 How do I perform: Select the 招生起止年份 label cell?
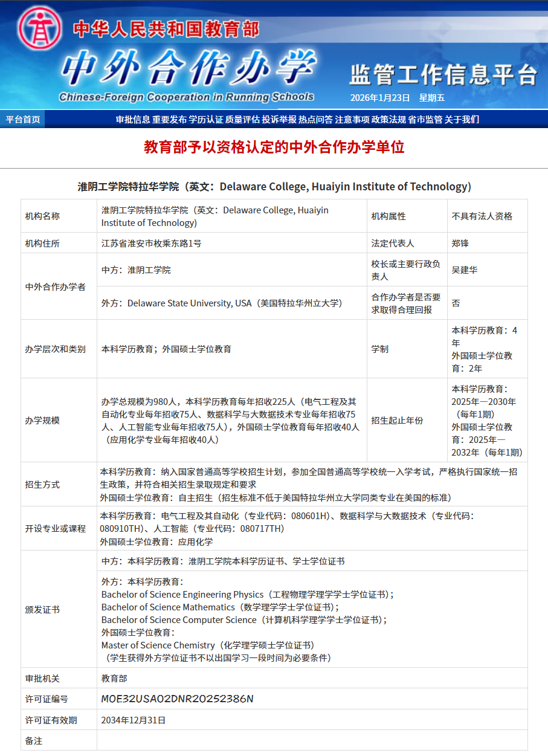[x=407, y=420]
